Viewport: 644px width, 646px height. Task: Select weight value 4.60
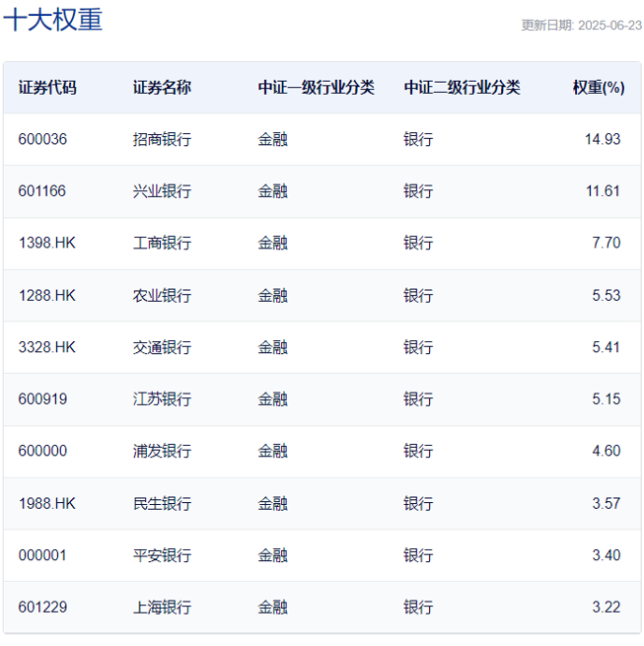(607, 451)
